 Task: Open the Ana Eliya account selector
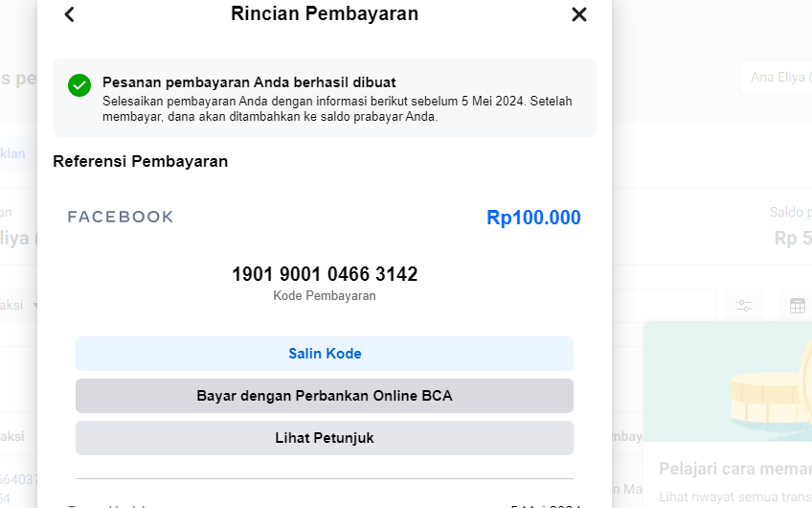[x=775, y=77]
